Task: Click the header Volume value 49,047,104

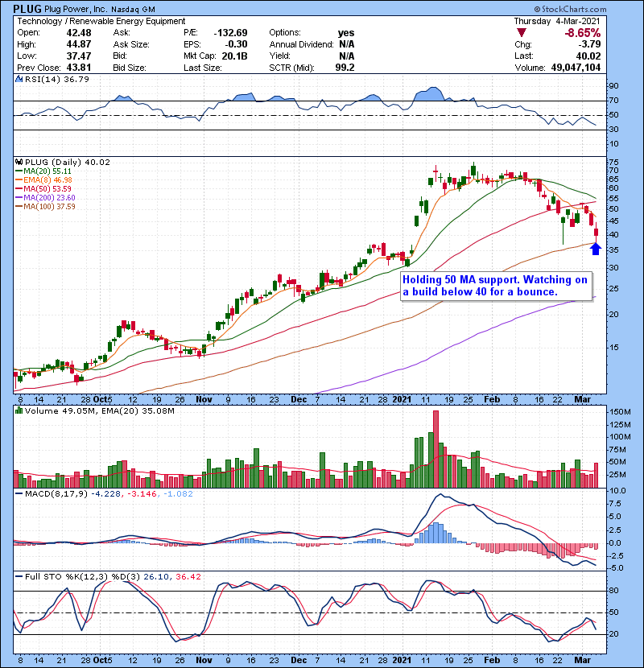Action: click(576, 68)
